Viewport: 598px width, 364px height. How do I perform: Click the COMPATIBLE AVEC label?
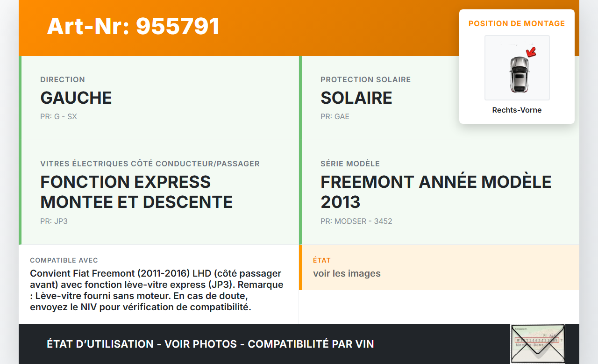click(x=64, y=260)
